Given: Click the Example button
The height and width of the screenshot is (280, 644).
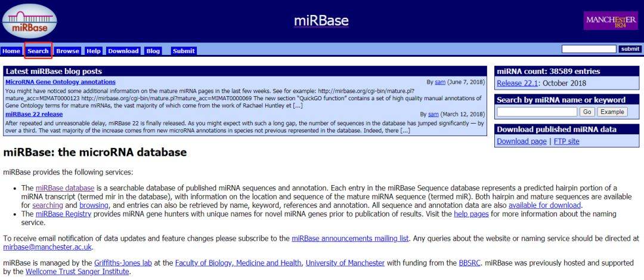Looking at the screenshot, I should (612, 112).
